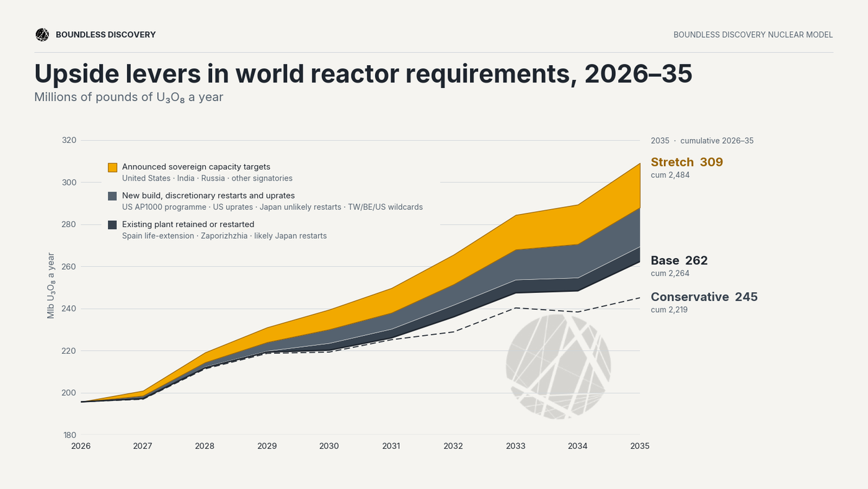Click the 2030 x-axis year label
This screenshot has width=868, height=489.
[x=329, y=446]
